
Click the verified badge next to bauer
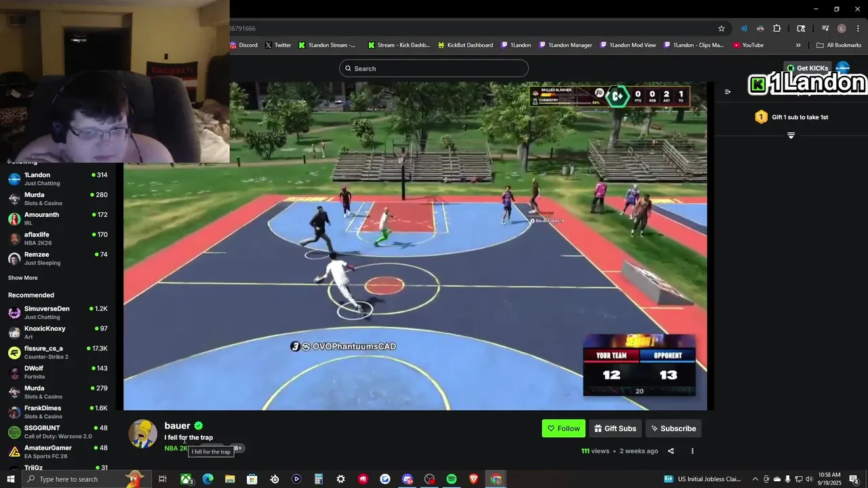click(x=199, y=426)
